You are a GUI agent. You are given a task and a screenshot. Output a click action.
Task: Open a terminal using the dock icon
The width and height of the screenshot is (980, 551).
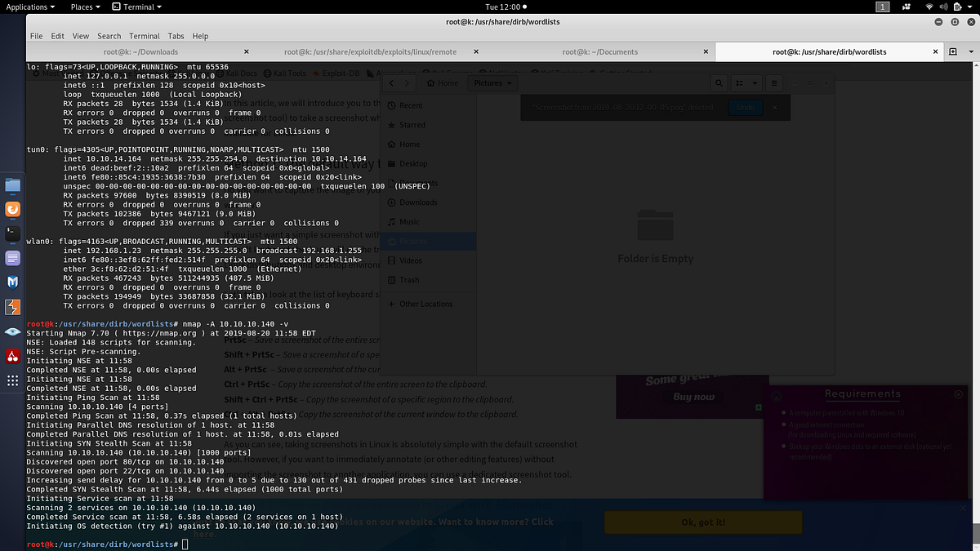(11, 235)
